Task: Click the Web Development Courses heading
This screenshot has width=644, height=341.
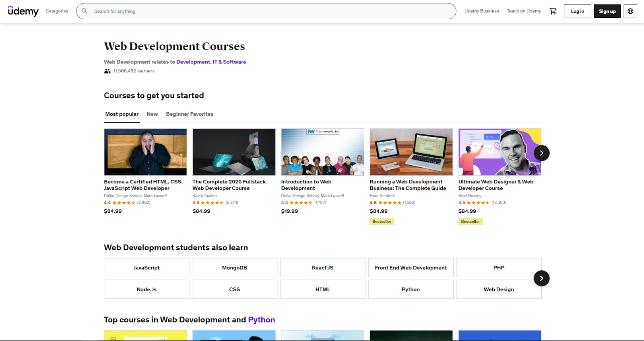Action: coord(174,46)
